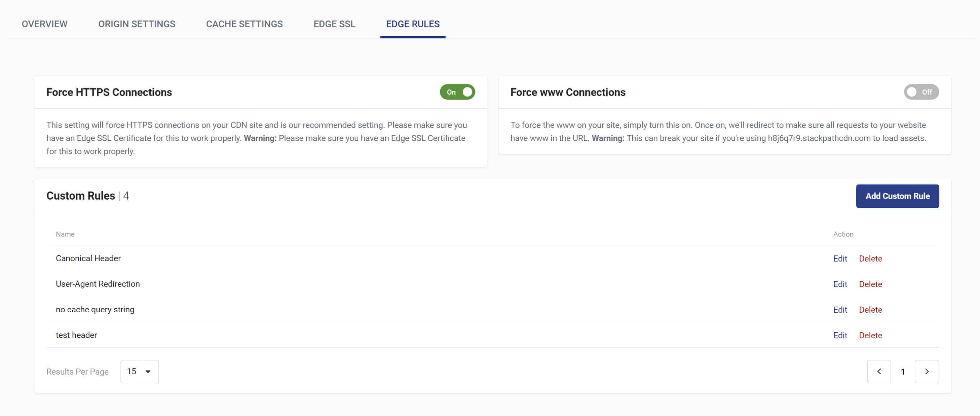Go to next page arrow
Viewport: 980px width, 416px height.
click(x=927, y=372)
